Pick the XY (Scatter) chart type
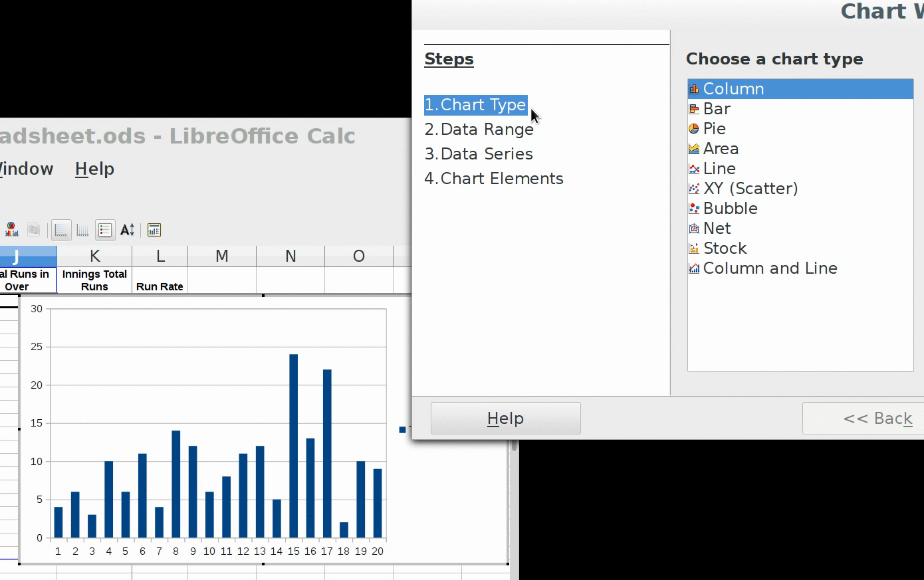The image size is (924, 580). pos(750,189)
